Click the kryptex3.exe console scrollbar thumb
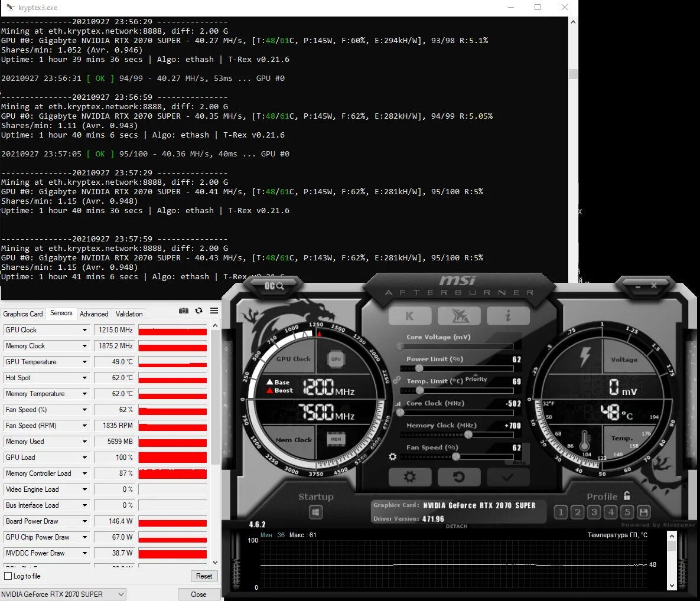The image size is (700, 601). [x=573, y=74]
